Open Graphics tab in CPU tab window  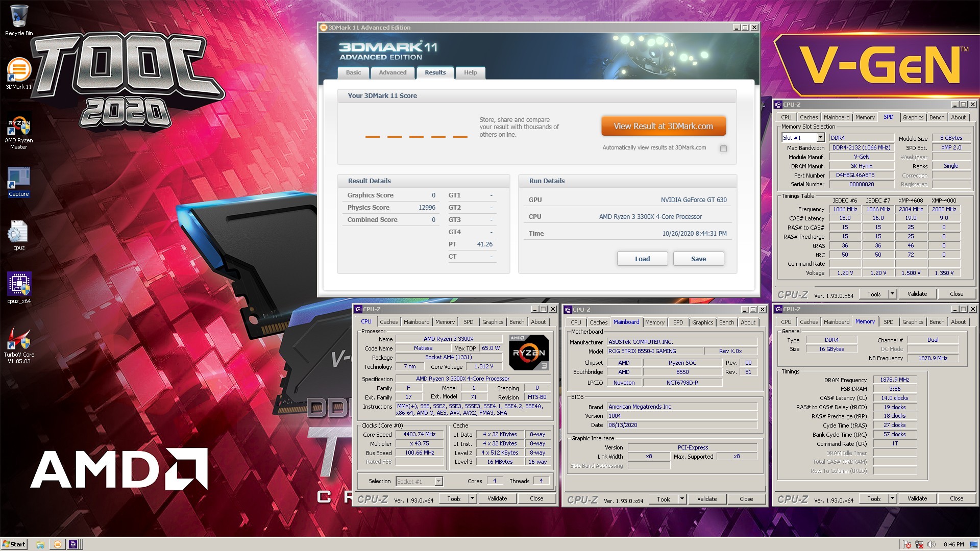pos(493,322)
